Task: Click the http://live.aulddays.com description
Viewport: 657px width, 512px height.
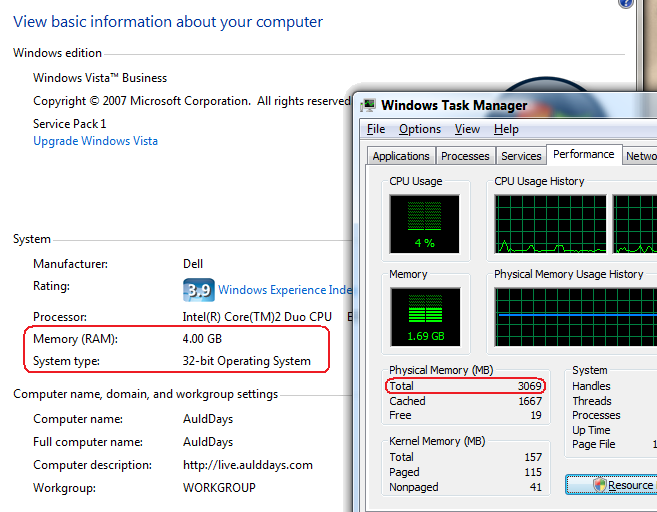Action: [x=248, y=465]
